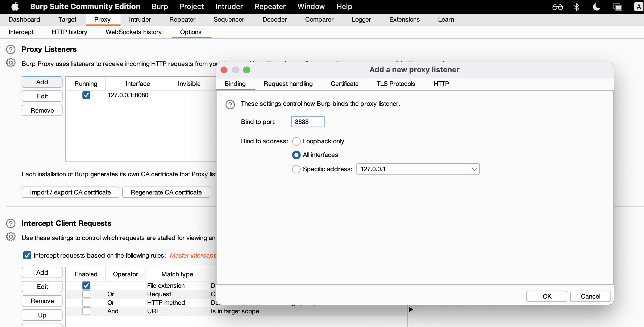Select the Loopback only radio button
The width and height of the screenshot is (644, 327).
click(296, 141)
